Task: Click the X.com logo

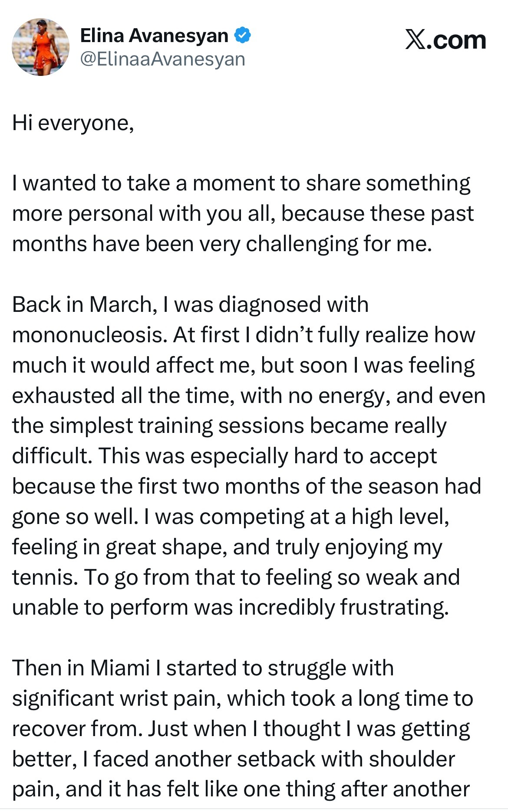Action: pos(445,40)
